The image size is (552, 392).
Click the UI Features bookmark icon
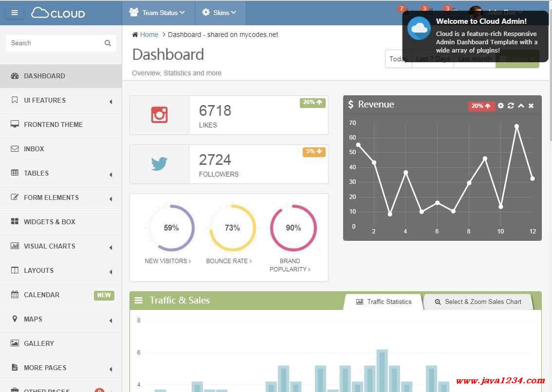coord(15,100)
